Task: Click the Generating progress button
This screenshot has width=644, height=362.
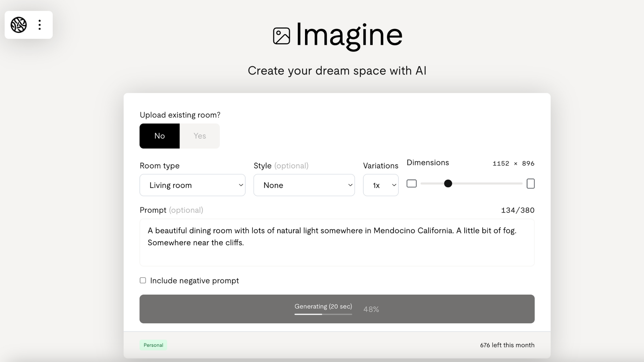Action: [337, 309]
